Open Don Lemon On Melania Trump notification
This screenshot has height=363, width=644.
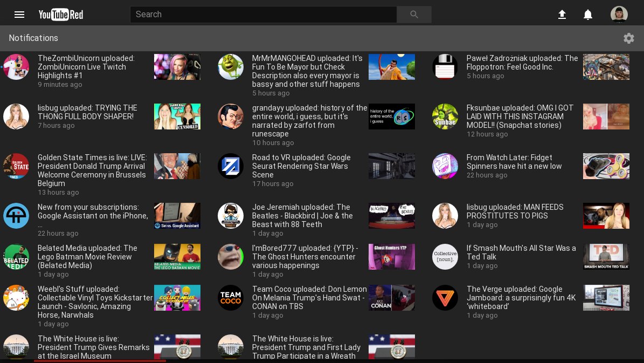tap(309, 298)
